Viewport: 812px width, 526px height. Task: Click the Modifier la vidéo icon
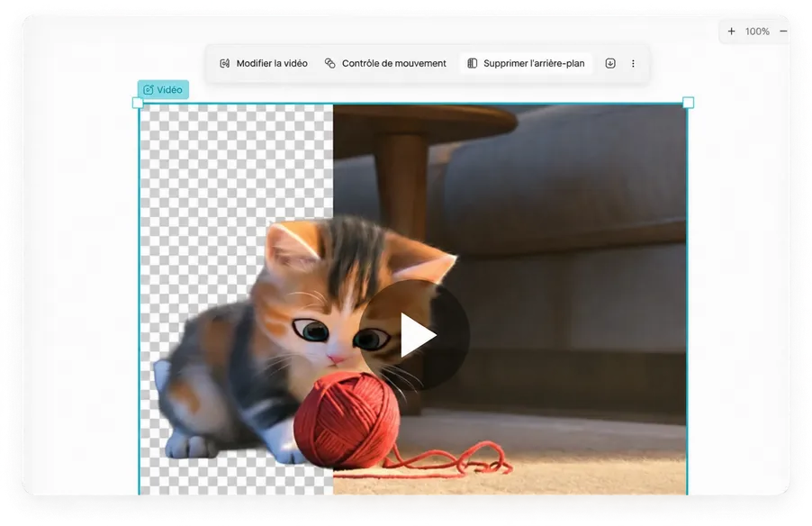[x=225, y=63]
